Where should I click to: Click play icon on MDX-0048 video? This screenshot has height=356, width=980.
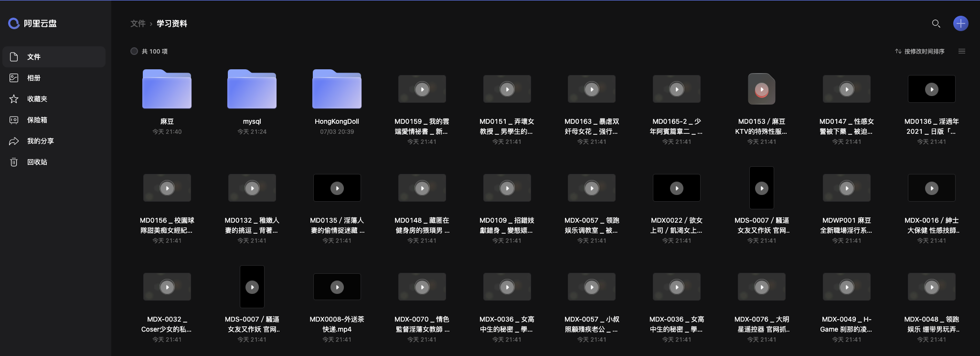tap(932, 287)
